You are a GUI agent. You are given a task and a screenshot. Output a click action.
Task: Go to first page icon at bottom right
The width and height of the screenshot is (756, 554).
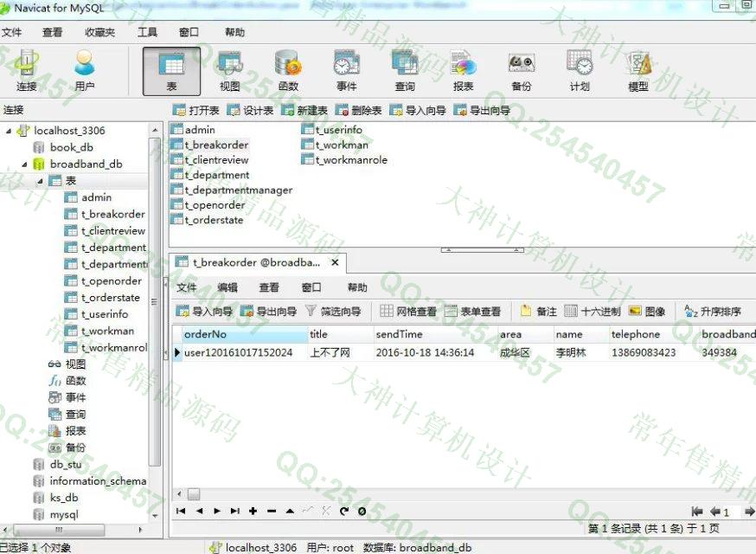tap(696, 511)
